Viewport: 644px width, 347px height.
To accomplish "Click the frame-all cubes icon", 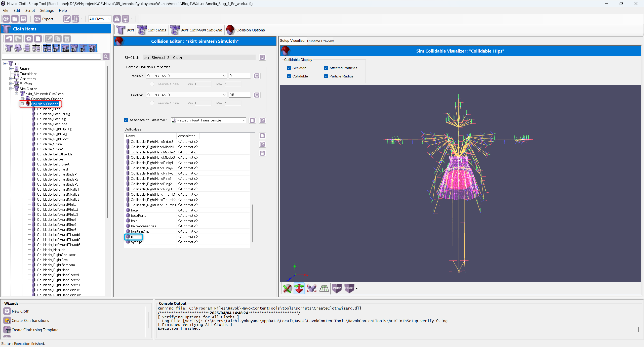I will click(x=312, y=288).
